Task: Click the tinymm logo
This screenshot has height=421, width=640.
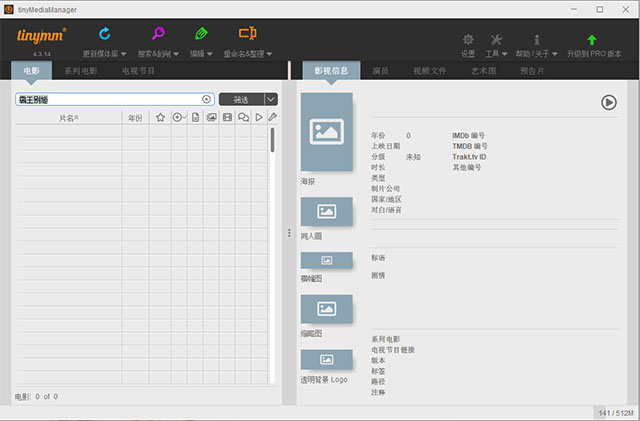Action: [x=41, y=36]
